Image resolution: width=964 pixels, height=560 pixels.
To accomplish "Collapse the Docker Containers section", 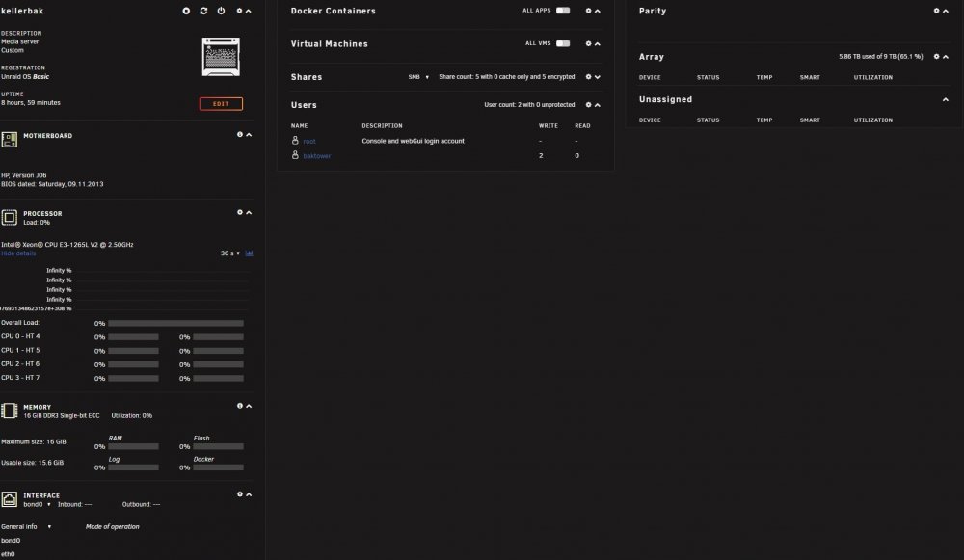I will point(598,11).
